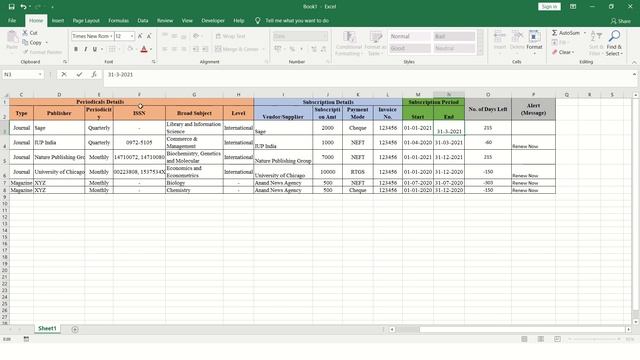Image resolution: width=640 pixels, height=360 pixels.
Task: Open the Font Color dropdown arrow
Action: click(x=151, y=49)
